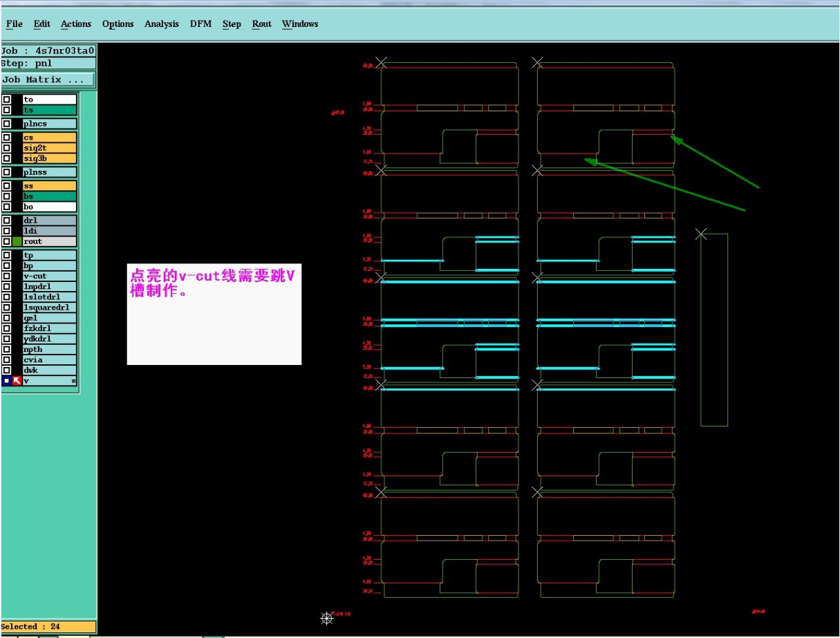Viewport: 840px width, 638px height.
Task: Toggle the checkbox for layer bo
Action: coord(7,207)
